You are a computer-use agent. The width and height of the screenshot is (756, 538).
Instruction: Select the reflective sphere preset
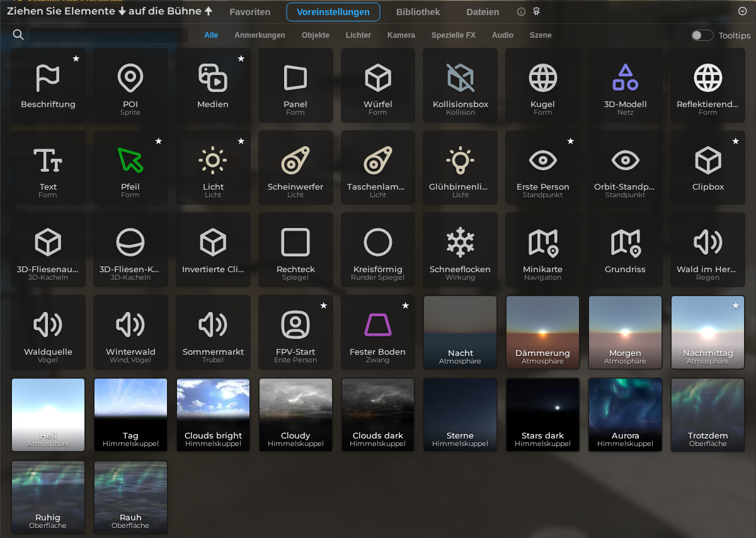point(708,86)
